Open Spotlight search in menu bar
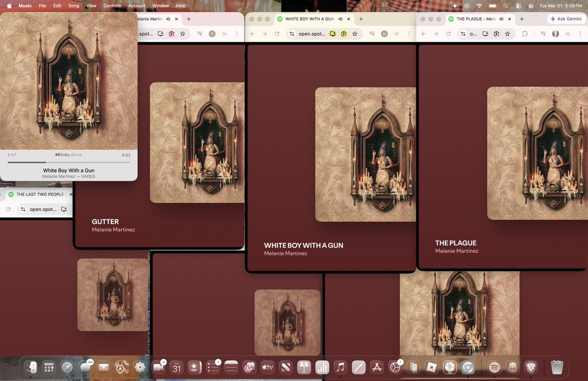Viewport: 588px width, 381px height. [x=506, y=6]
